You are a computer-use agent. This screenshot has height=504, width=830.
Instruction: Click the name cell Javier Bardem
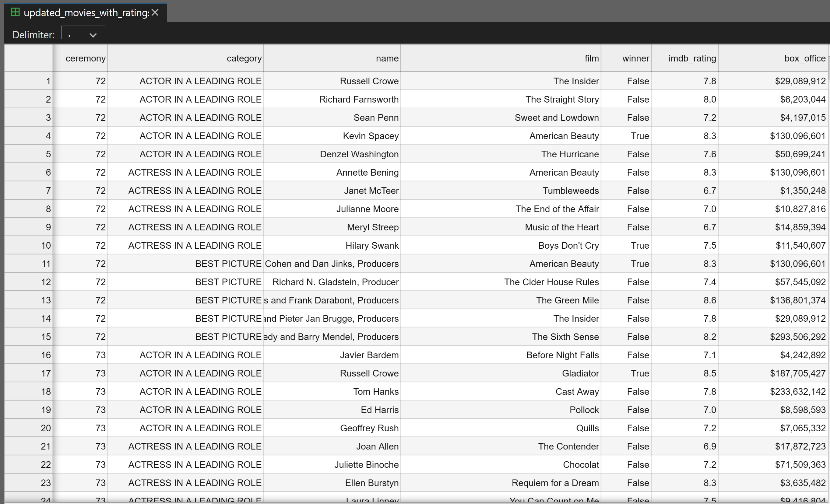[332, 355]
